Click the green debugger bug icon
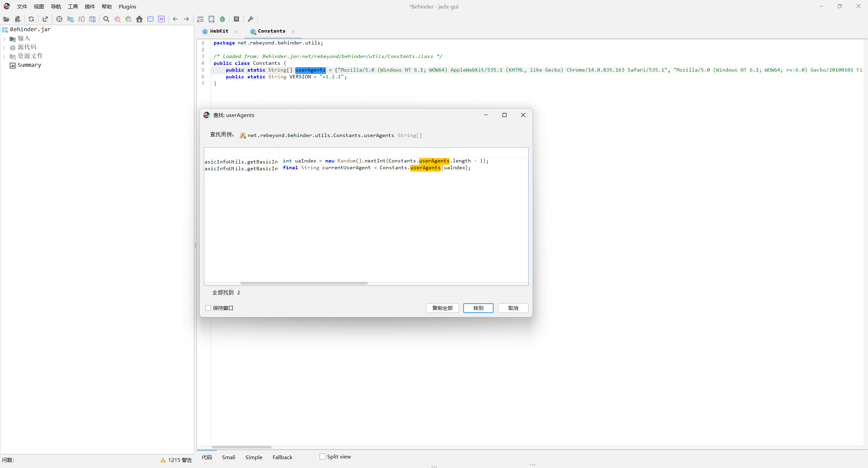 [222, 19]
